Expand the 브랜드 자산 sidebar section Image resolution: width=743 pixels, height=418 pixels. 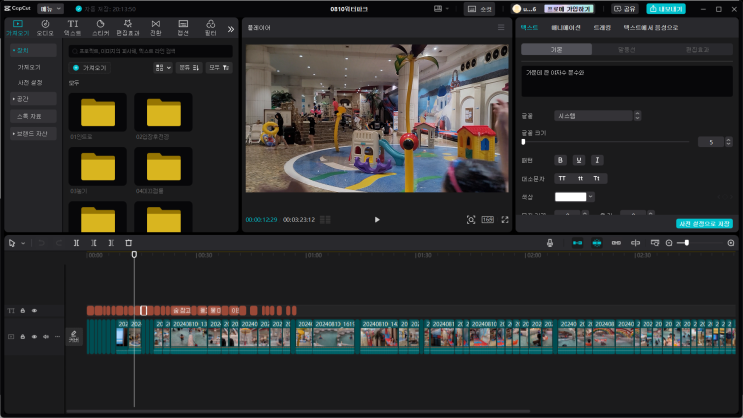coord(31,133)
